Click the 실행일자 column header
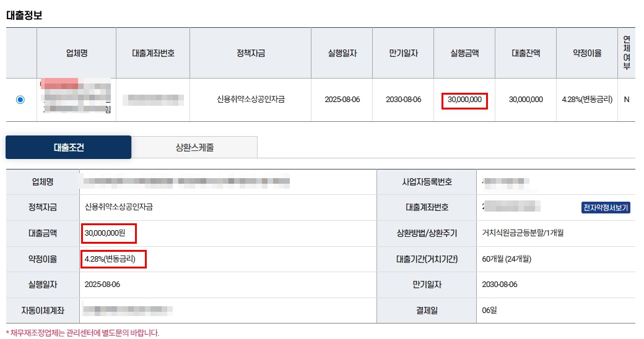This screenshot has height=339, width=644. coord(342,53)
